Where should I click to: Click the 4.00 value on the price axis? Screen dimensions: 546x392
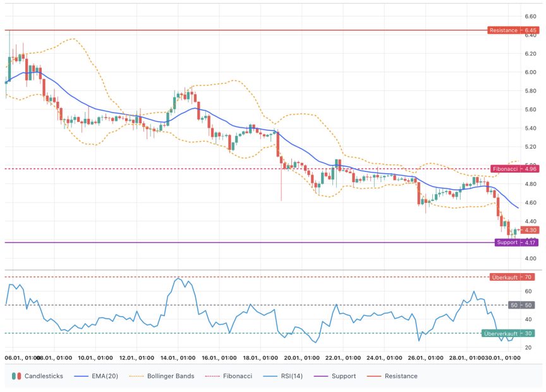530,259
